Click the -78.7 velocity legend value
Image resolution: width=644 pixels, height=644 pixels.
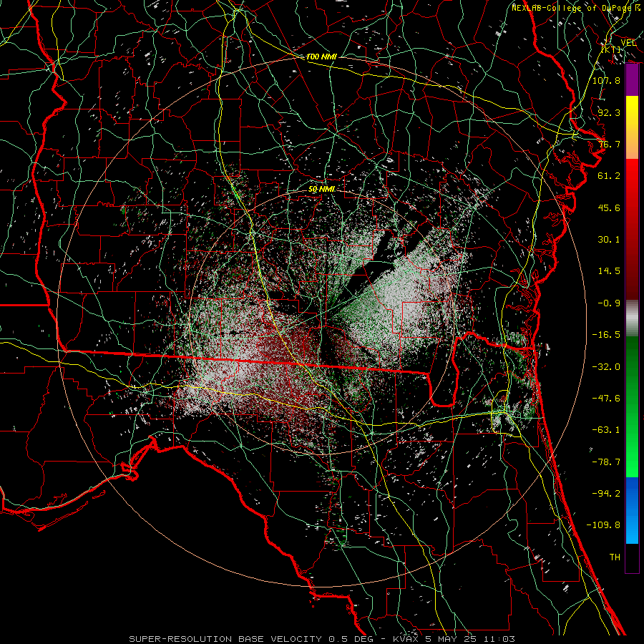[x=606, y=462]
